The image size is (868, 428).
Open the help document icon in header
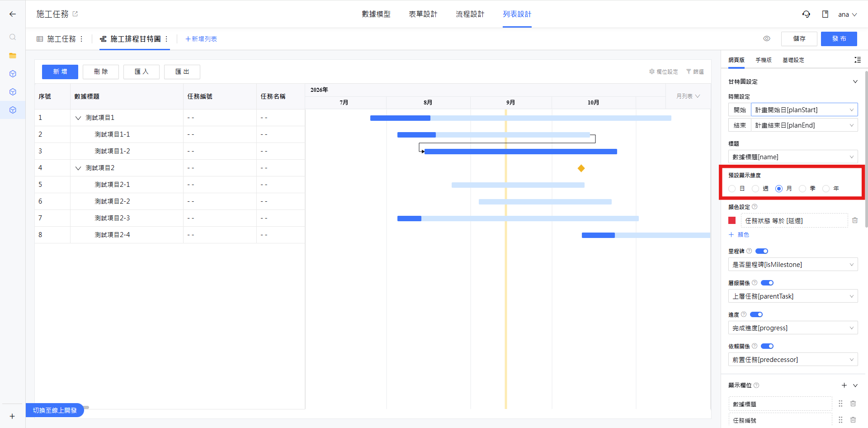tap(825, 14)
